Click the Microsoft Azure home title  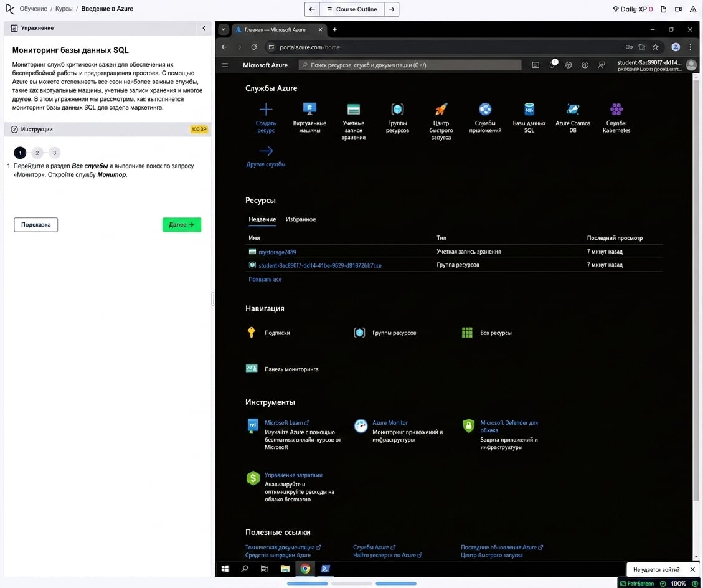[x=265, y=65]
